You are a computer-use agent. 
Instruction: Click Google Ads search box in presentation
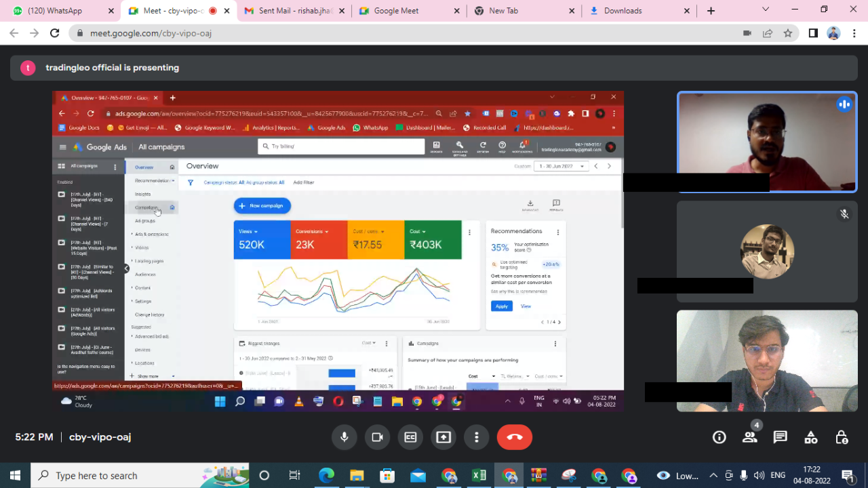point(341,146)
